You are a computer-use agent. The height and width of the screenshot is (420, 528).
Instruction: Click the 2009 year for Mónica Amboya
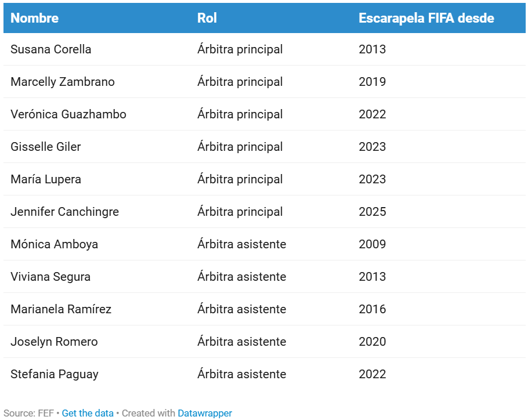pos(372,244)
